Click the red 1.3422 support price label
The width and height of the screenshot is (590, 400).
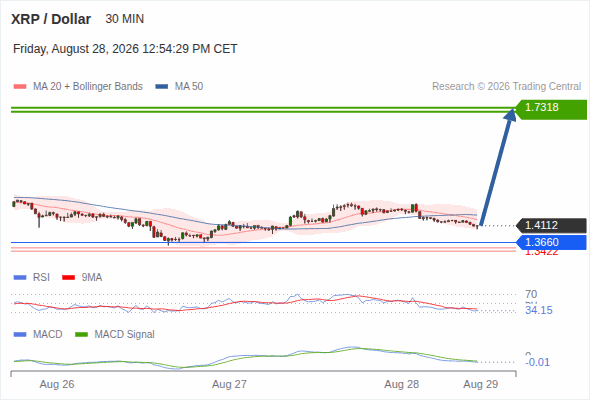[542, 253]
